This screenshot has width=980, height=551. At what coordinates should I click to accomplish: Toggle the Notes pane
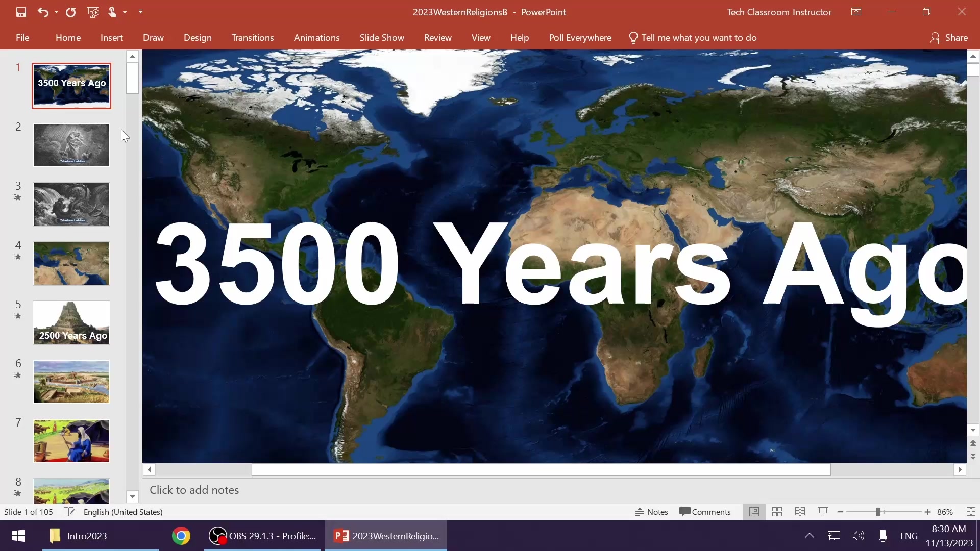coord(651,512)
